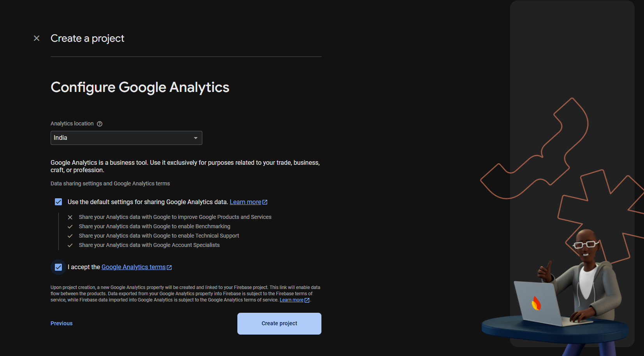Click the Analytics location help icon
This screenshot has height=356, width=644.
point(100,124)
